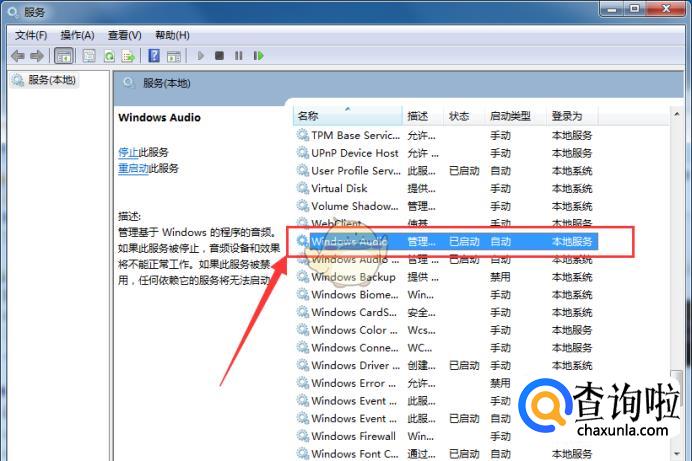Click the Export List toolbar icon
Image resolution: width=692 pixels, height=461 pixels.
pyautogui.click(x=128, y=56)
